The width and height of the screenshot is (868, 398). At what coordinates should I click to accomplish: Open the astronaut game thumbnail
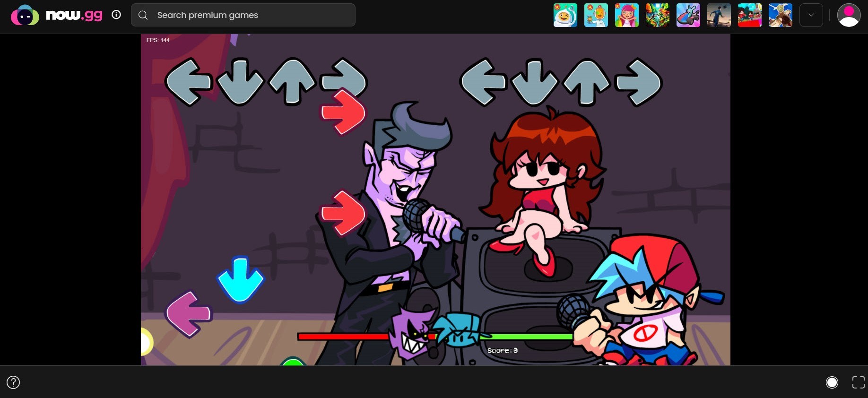565,15
